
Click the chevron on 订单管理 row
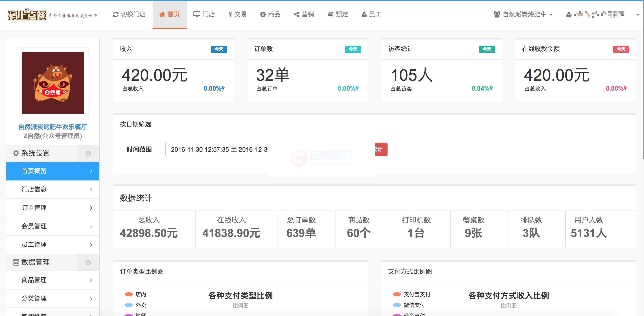click(91, 208)
